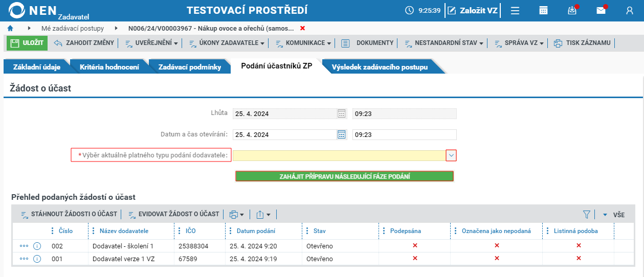Screen dimensions: 644x277
Task: Click Listinná podoba red X in row 001
Action: [x=579, y=259]
